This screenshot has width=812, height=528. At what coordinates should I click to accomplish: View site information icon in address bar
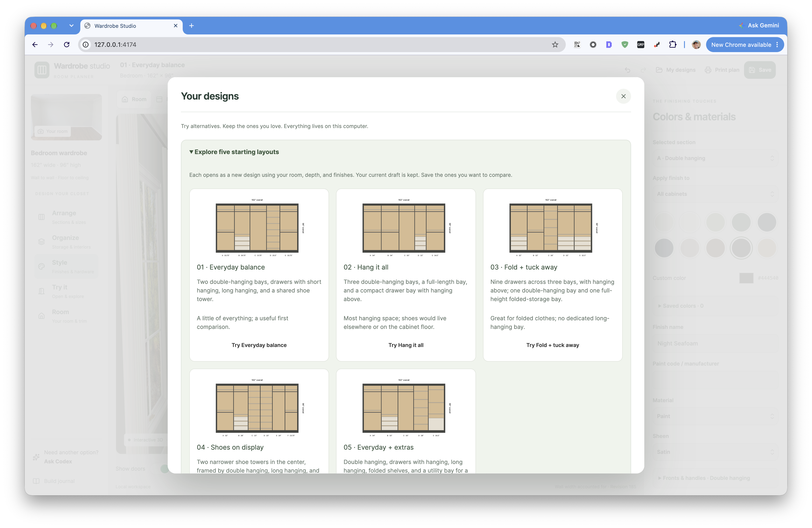(x=86, y=45)
